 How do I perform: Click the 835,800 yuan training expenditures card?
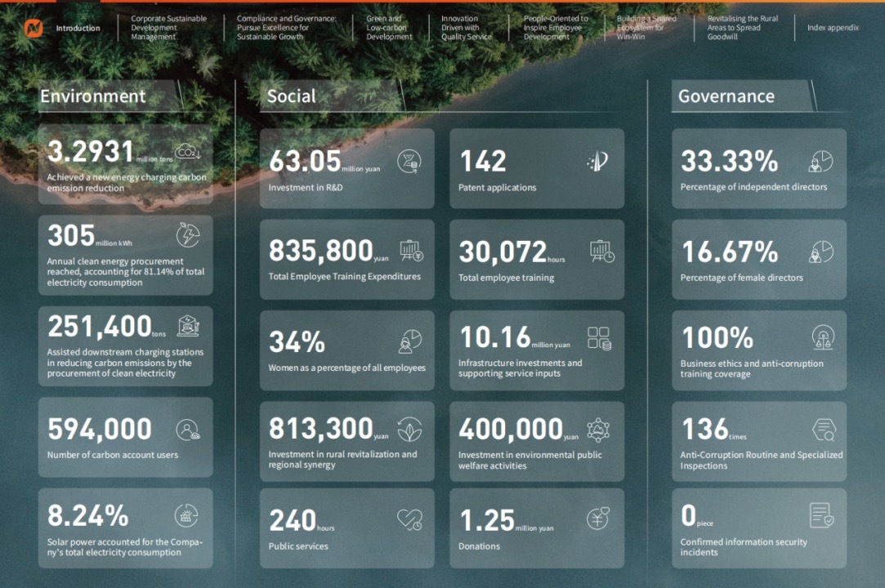tap(347, 260)
